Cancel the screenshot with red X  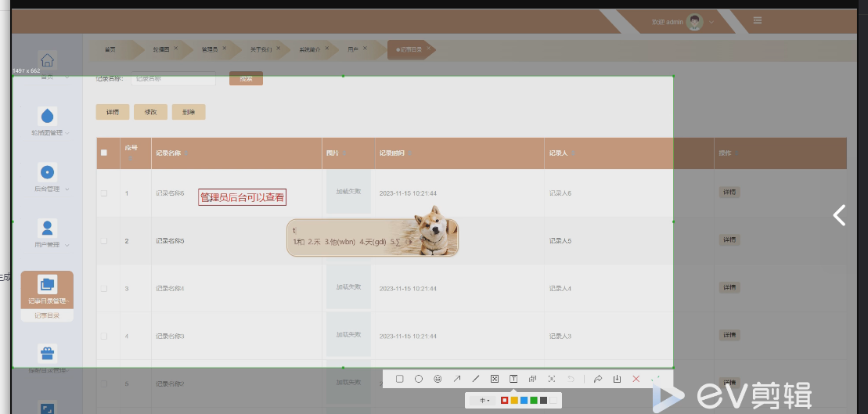[636, 379]
